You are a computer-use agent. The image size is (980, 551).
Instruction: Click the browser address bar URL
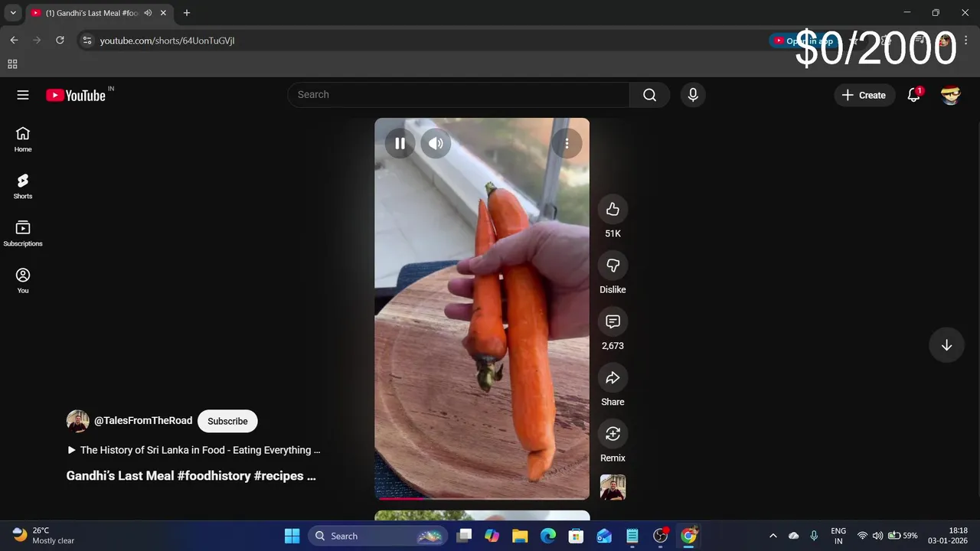(x=167, y=41)
